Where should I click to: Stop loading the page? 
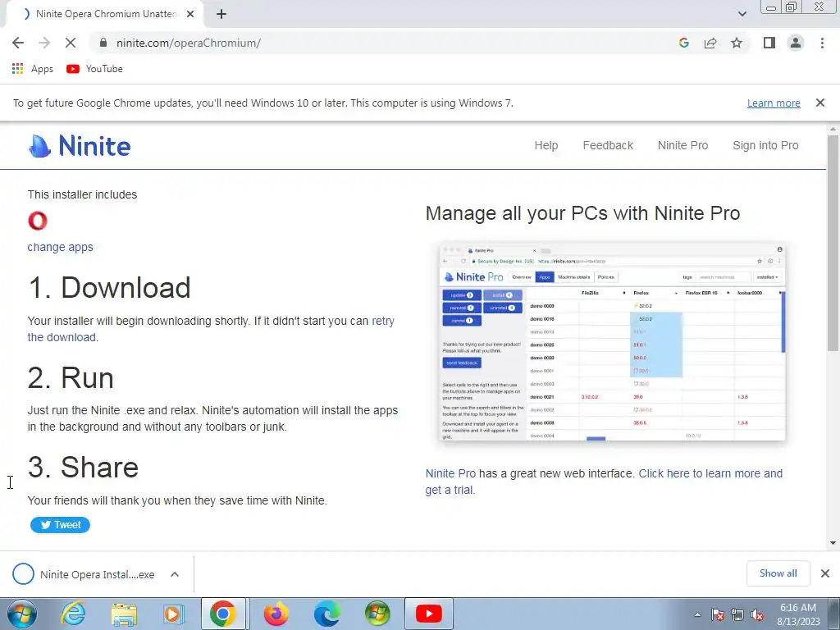(71, 43)
